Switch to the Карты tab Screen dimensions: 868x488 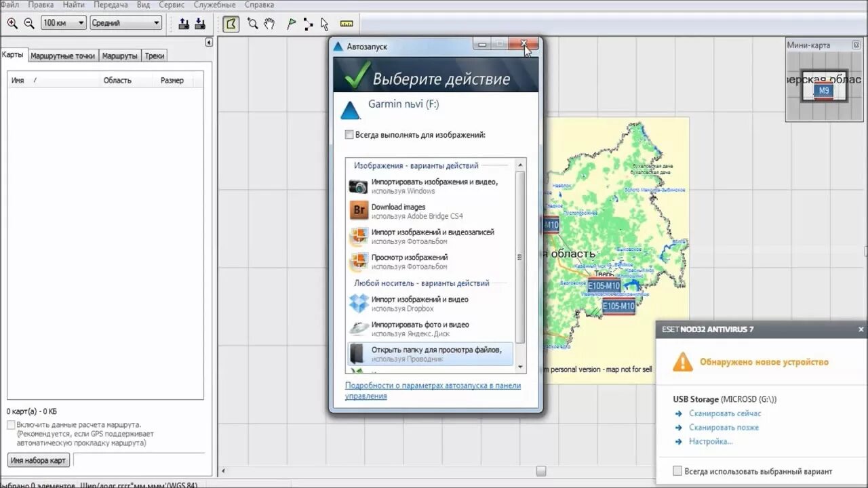[13, 55]
